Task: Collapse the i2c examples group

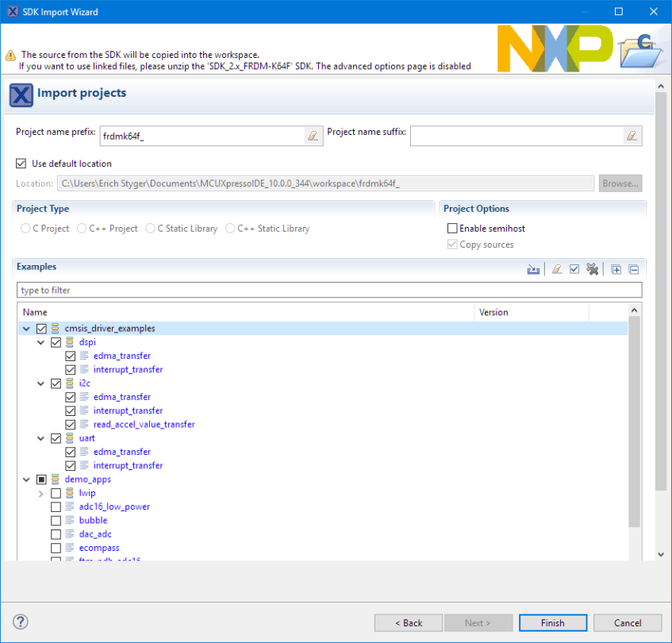Action: [40, 383]
